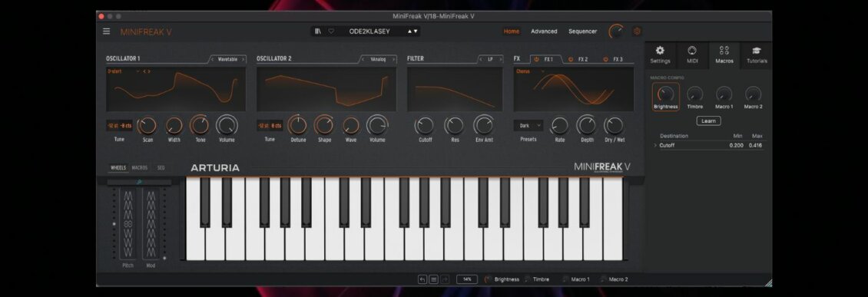Open the preset library browser icon
This screenshot has width=868, height=297.
tap(318, 31)
